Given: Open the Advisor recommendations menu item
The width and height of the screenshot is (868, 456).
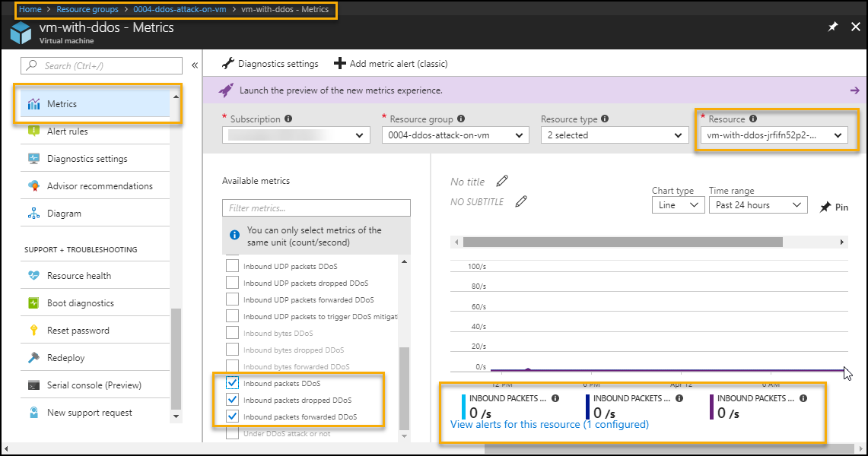Looking at the screenshot, I should 95,185.
